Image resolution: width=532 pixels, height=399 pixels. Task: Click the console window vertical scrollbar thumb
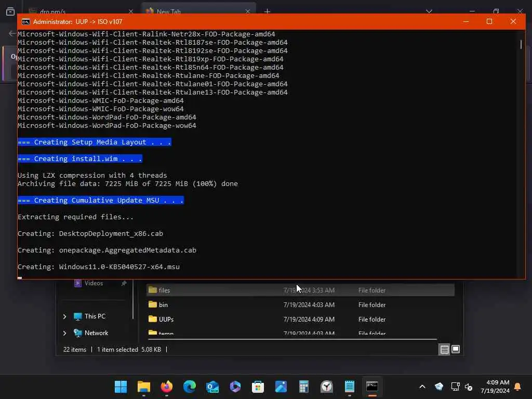click(521, 45)
